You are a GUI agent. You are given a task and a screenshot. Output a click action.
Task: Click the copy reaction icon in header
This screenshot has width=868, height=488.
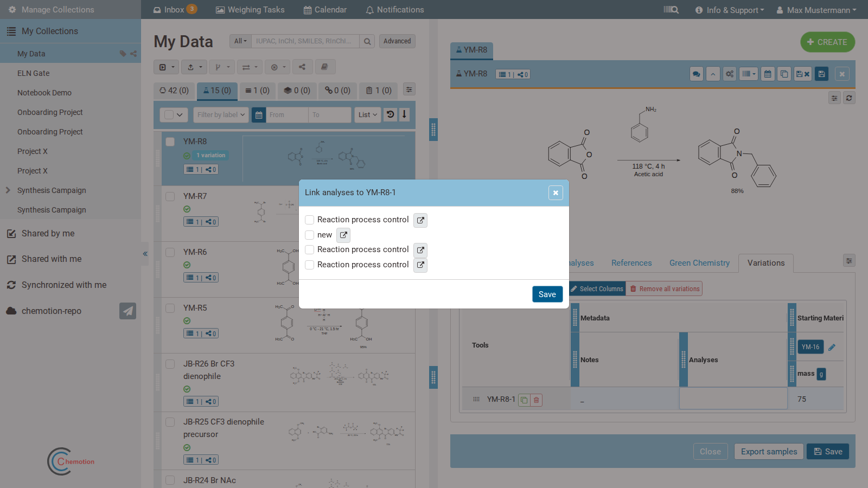click(784, 74)
